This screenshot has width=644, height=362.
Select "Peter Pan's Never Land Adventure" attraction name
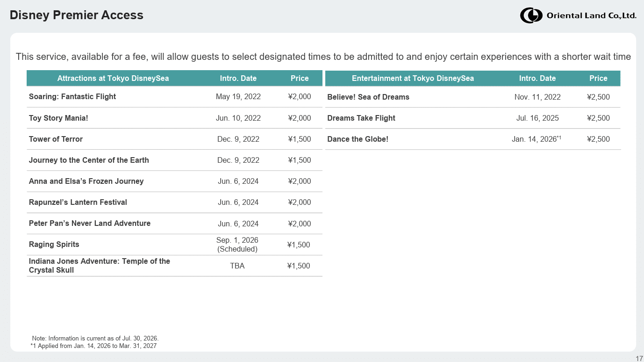point(90,223)
